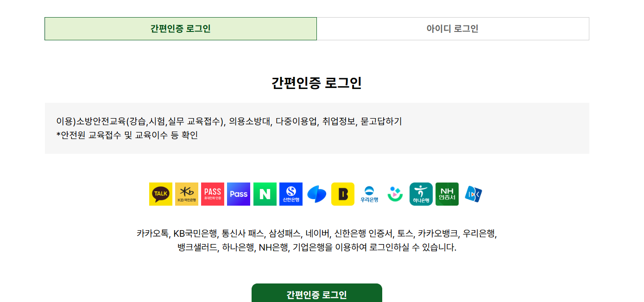
Task: Switch to the 간편인증 로그인 tab
Action: (181, 29)
